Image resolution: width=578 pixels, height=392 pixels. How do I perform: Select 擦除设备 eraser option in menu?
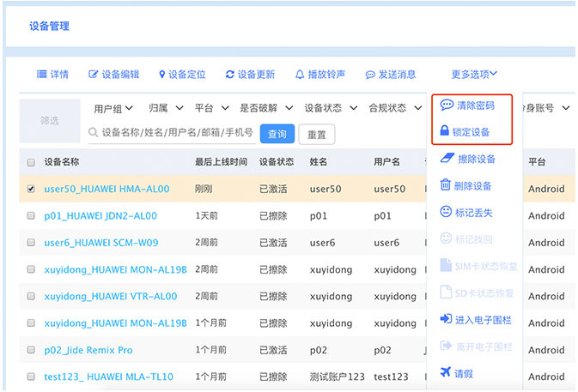[446, 159]
